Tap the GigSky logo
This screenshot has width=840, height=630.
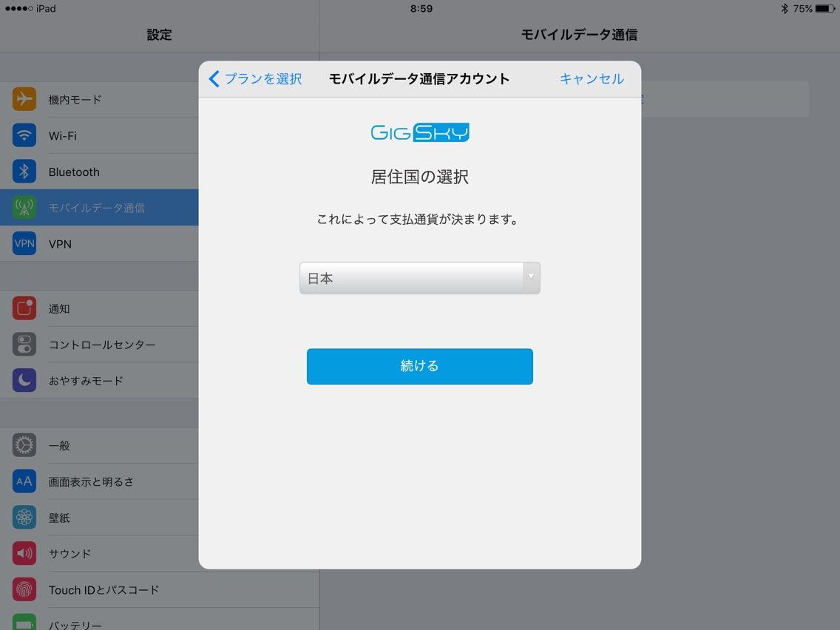click(x=420, y=132)
